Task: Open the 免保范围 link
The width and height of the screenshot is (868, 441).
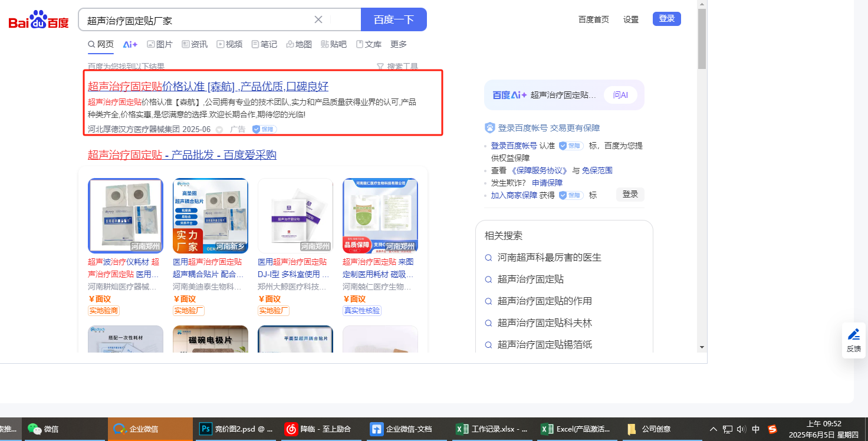Action: pyautogui.click(x=597, y=170)
